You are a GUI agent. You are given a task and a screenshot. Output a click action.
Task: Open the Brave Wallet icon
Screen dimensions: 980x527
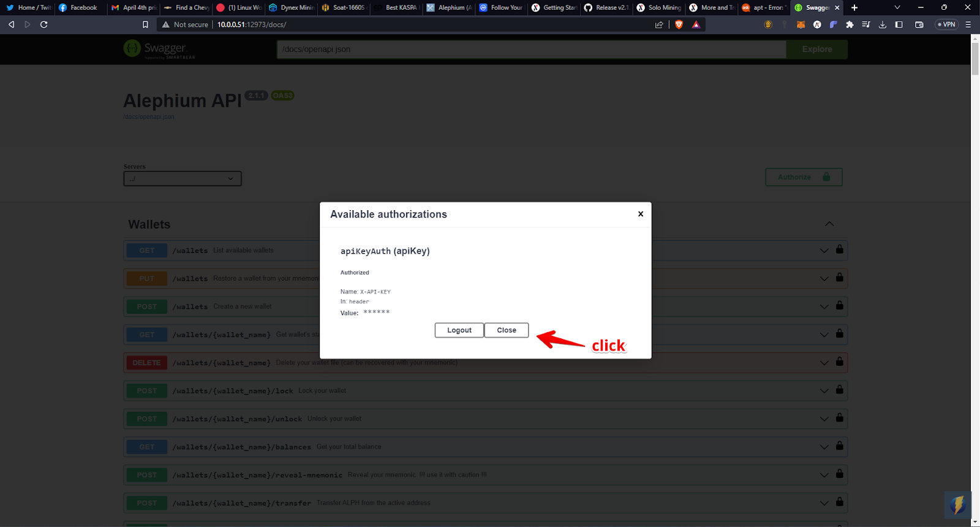[919, 25]
